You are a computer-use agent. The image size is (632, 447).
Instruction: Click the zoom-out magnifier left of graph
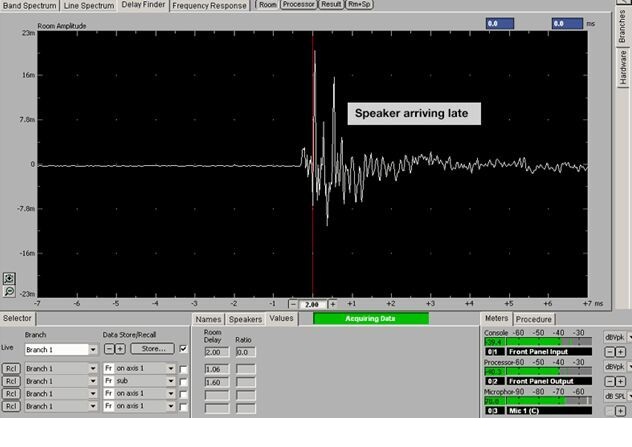pyautogui.click(x=9, y=291)
